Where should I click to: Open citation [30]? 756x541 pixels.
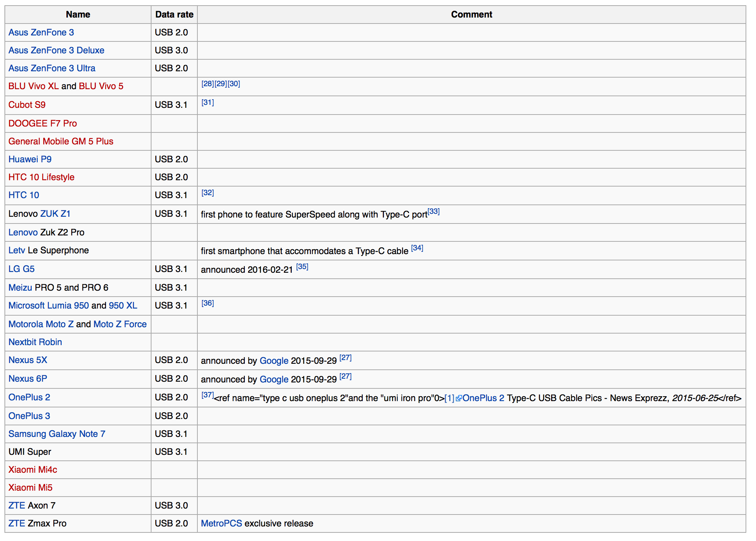click(234, 84)
